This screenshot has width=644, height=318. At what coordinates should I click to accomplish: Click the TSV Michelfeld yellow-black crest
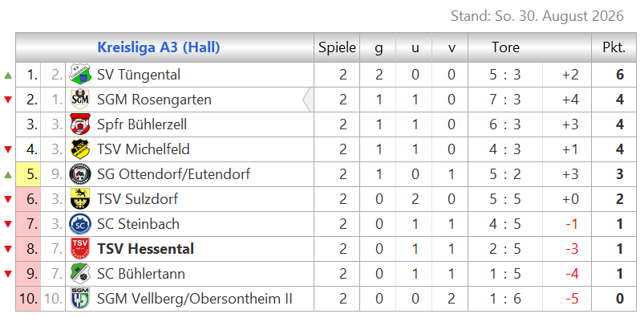click(x=80, y=149)
